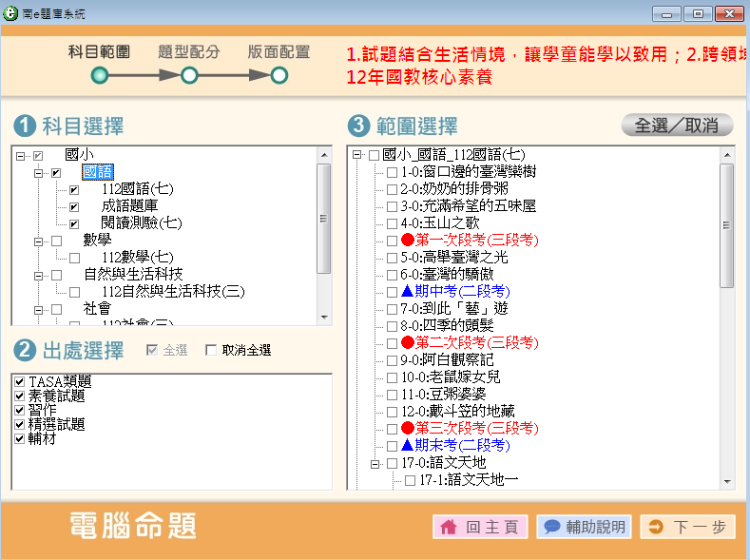Select the 閱讀測驗(七) tree item
The height and width of the screenshot is (560, 750).
141,223
